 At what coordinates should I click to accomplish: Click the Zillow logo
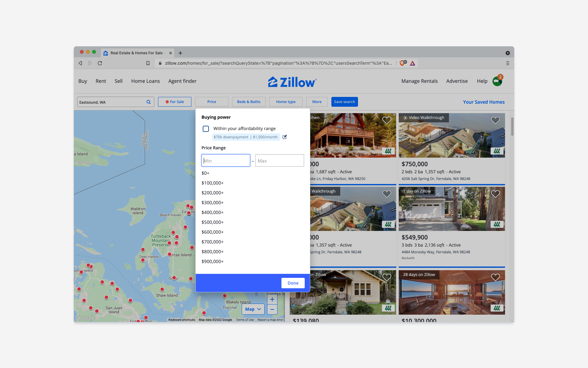point(292,82)
